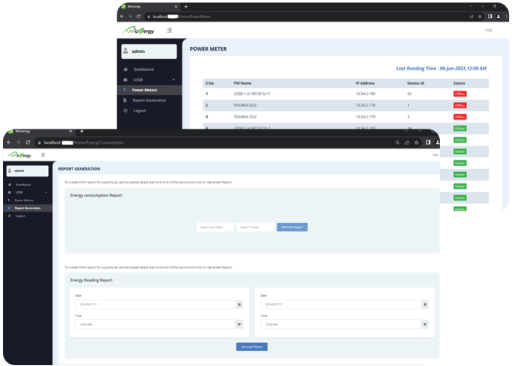Click Generate Report under Energy Reading Report
The width and height of the screenshot is (512, 366).
[x=252, y=347]
